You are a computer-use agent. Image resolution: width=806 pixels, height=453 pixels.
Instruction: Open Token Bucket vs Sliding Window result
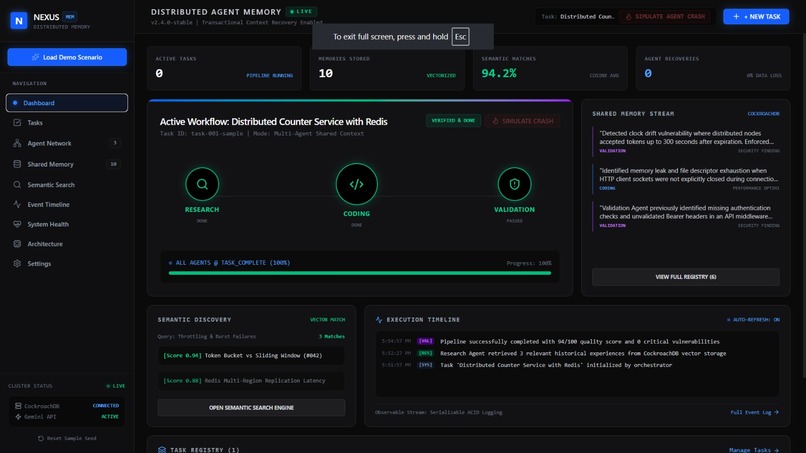click(251, 355)
